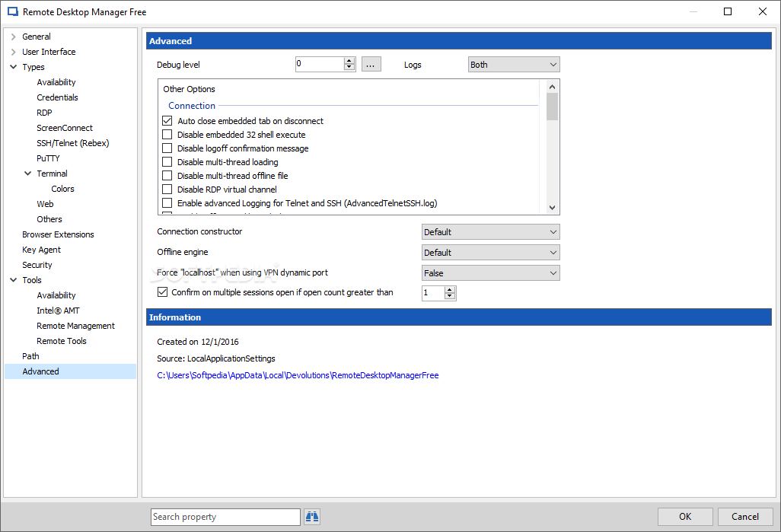781x532 pixels.
Task: Click the Search property field
Action: tap(225, 517)
